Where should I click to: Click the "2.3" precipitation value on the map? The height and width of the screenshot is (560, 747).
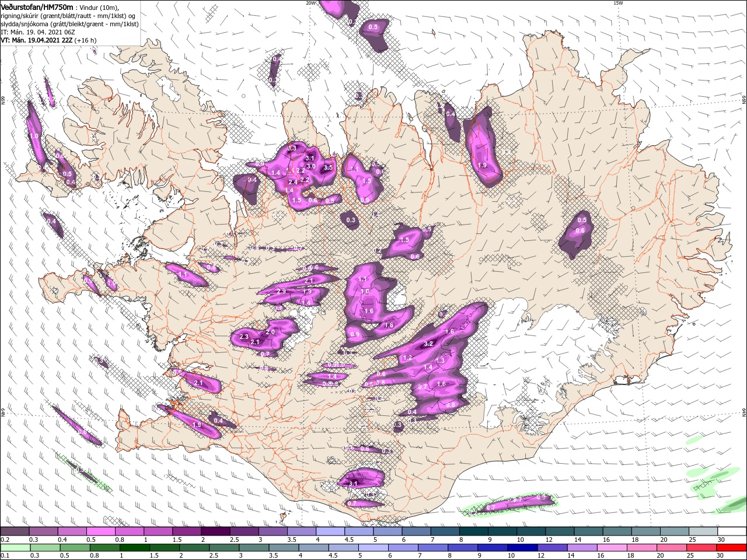(244, 337)
